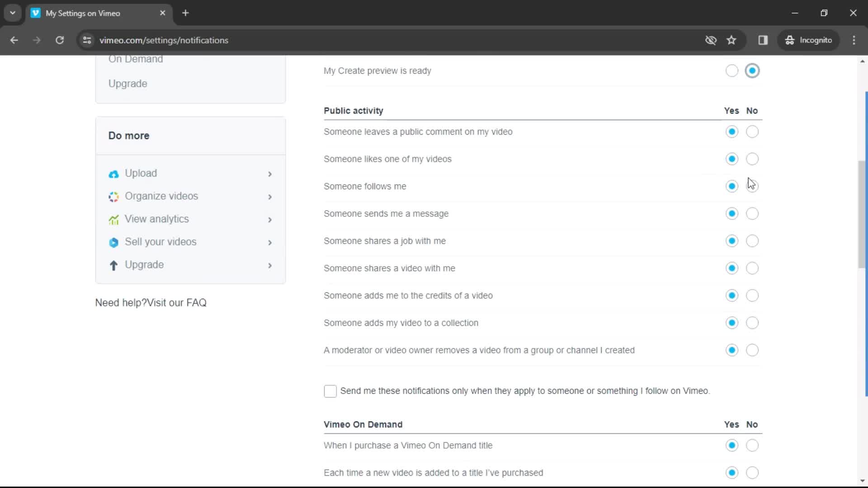Click the browser extensions icon
This screenshot has height=488, width=868.
[763, 40]
